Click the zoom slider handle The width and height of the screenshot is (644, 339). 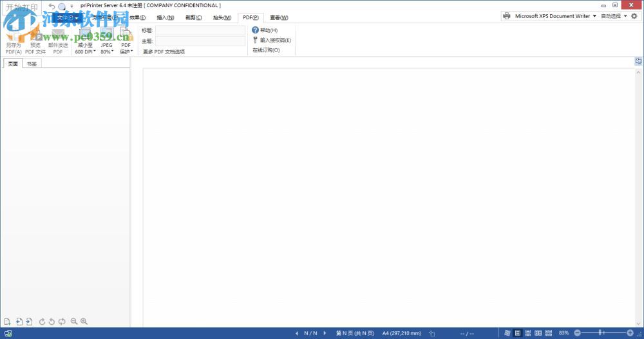[x=601, y=333]
